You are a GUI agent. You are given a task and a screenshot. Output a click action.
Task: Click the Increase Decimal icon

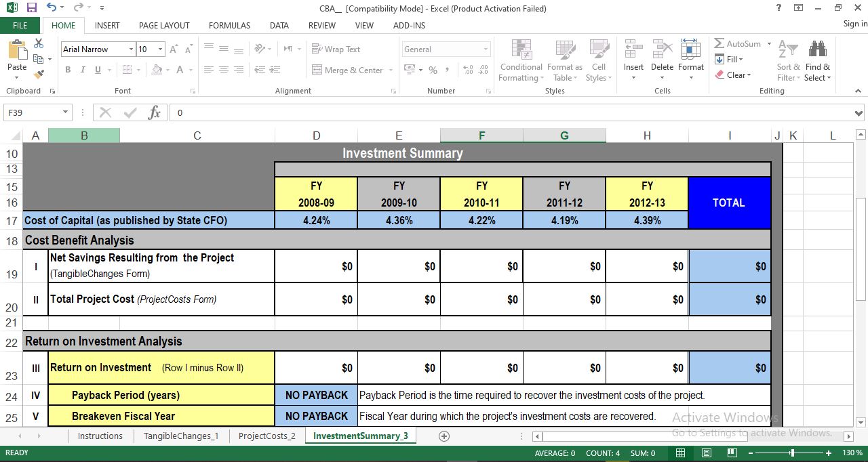(x=468, y=69)
